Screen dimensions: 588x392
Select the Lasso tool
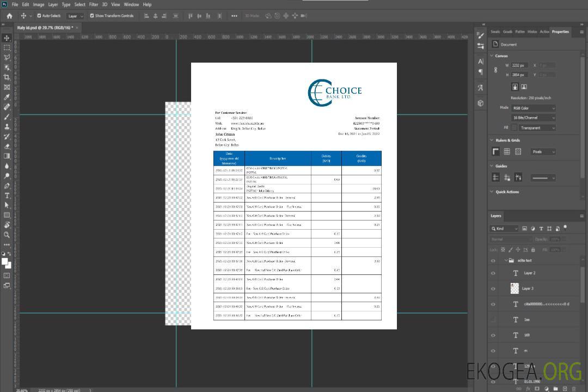[x=7, y=57]
